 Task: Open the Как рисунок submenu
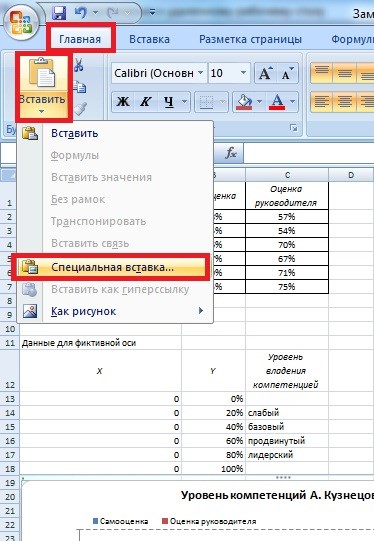point(115,311)
